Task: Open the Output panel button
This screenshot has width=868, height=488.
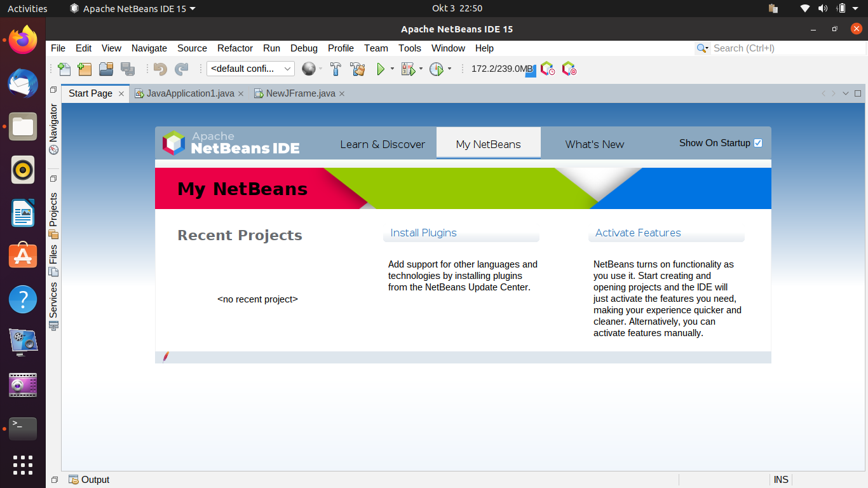Action: tap(89, 480)
